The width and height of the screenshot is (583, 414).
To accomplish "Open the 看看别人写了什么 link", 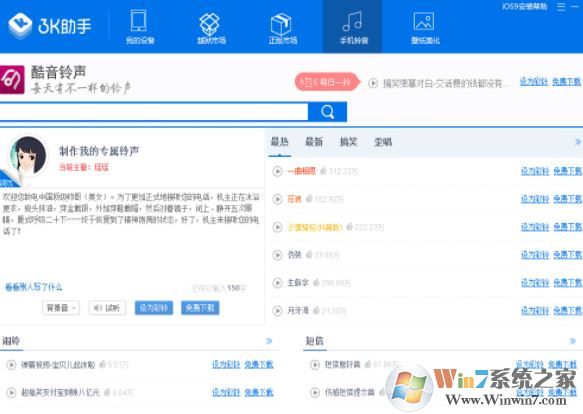I will click(x=34, y=287).
